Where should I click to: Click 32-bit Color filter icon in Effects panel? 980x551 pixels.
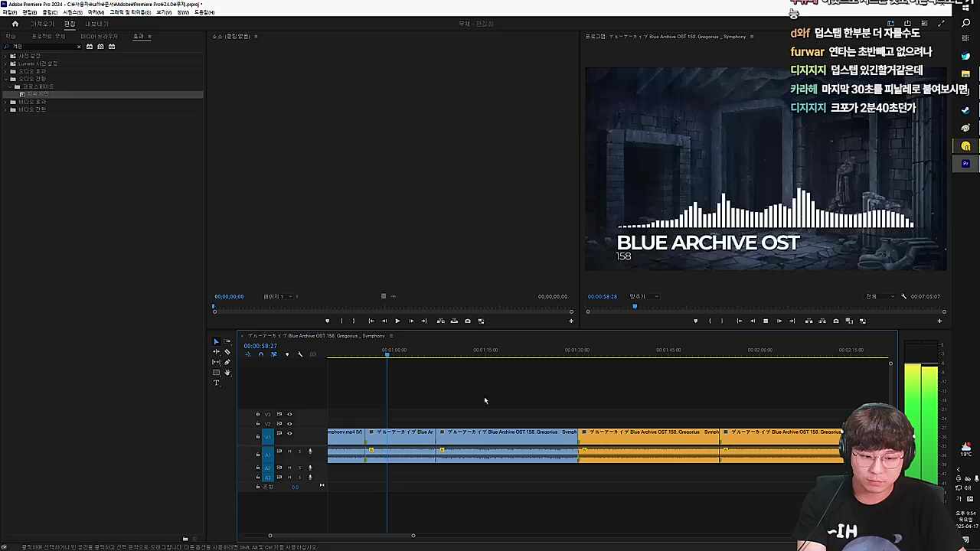[100, 47]
